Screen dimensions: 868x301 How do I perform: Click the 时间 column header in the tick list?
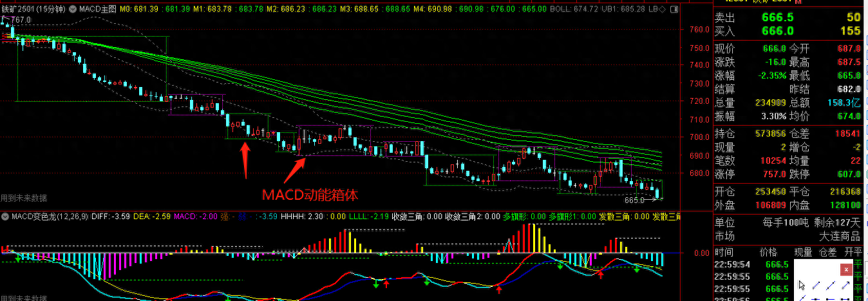[x=725, y=251]
